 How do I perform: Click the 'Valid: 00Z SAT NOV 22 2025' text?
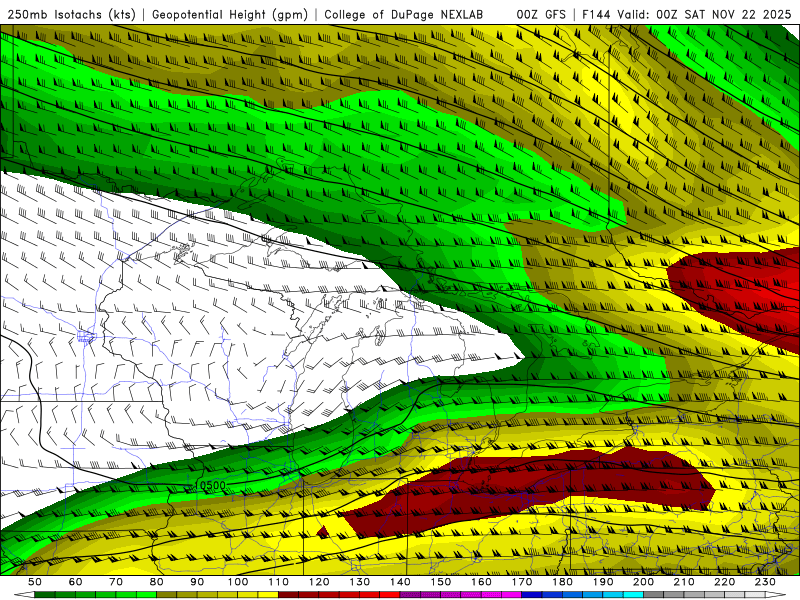point(705,14)
